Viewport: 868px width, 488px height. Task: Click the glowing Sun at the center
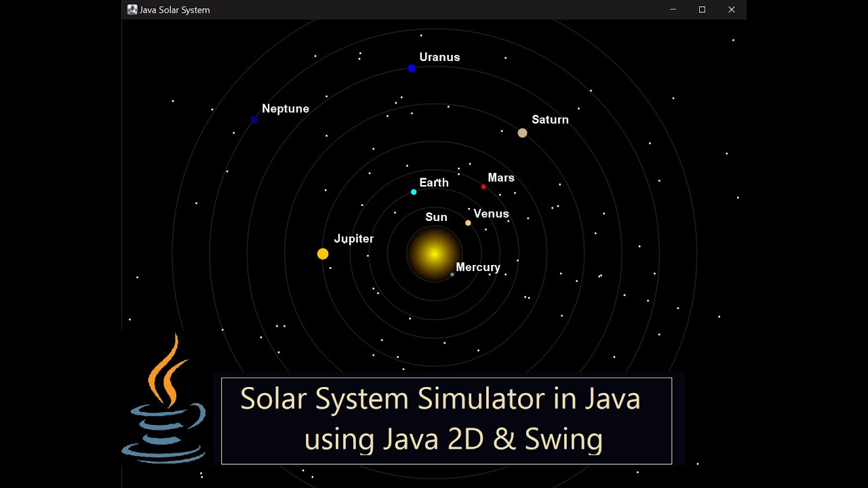(x=434, y=253)
